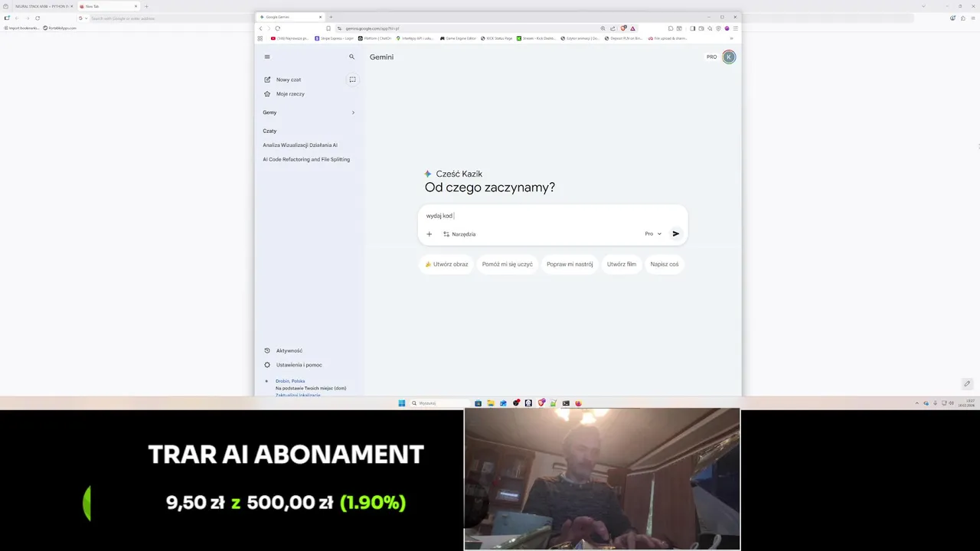Go back in the Gemini browser window
The height and width of the screenshot is (551, 980).
(x=260, y=28)
